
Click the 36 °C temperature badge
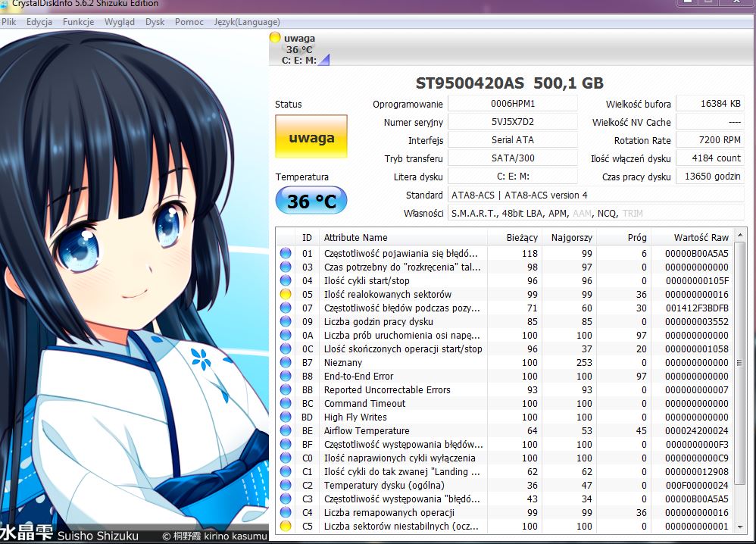pos(311,200)
